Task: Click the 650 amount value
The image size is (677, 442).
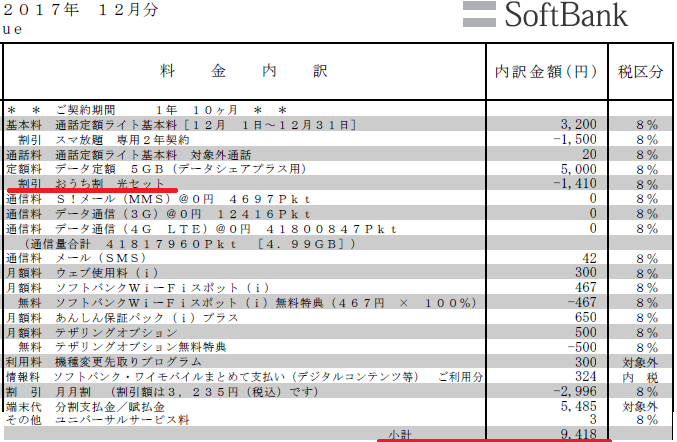Action: (x=585, y=317)
